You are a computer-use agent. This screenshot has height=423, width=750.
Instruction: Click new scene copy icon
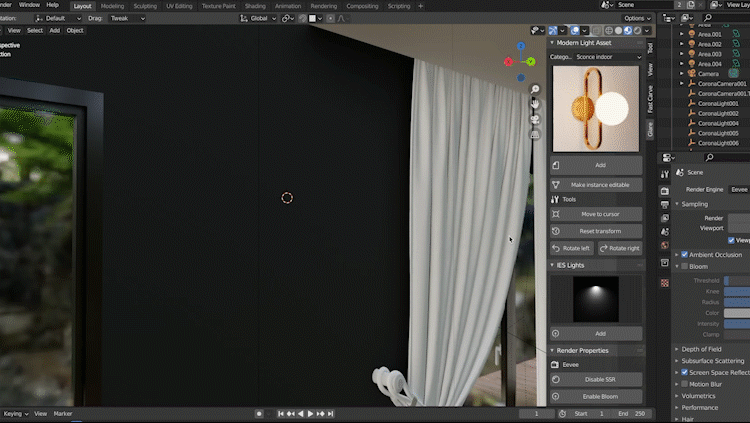[691, 5]
